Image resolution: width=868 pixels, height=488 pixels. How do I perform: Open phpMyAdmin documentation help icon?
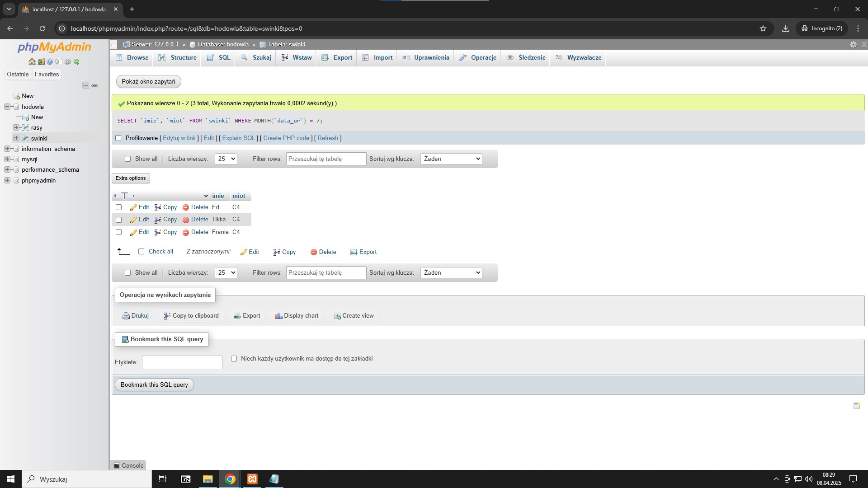click(50, 62)
